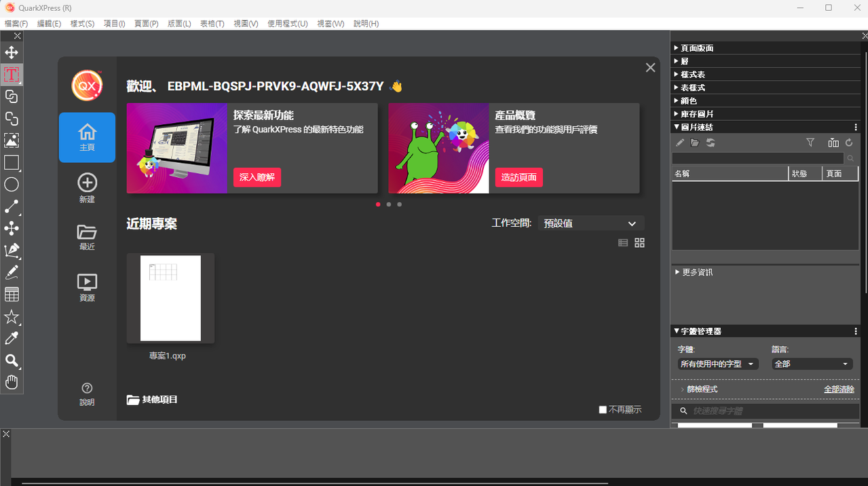868x486 pixels.
Task: Select the Text Unlinking tool
Action: (x=12, y=119)
